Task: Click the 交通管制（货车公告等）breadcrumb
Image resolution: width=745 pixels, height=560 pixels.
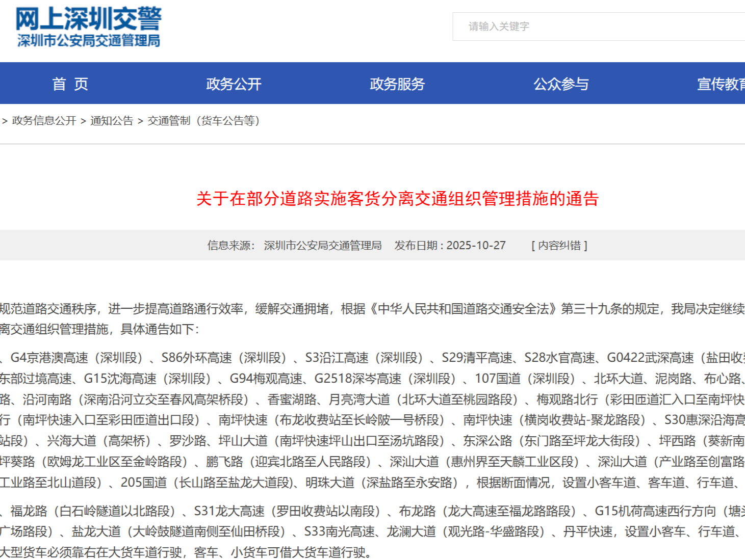Action: coord(203,121)
